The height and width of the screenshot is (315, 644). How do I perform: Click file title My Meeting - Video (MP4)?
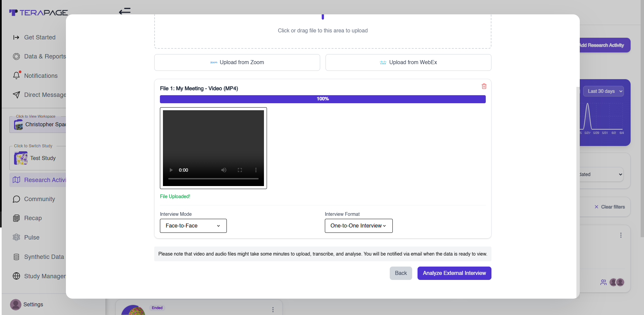[x=199, y=89]
